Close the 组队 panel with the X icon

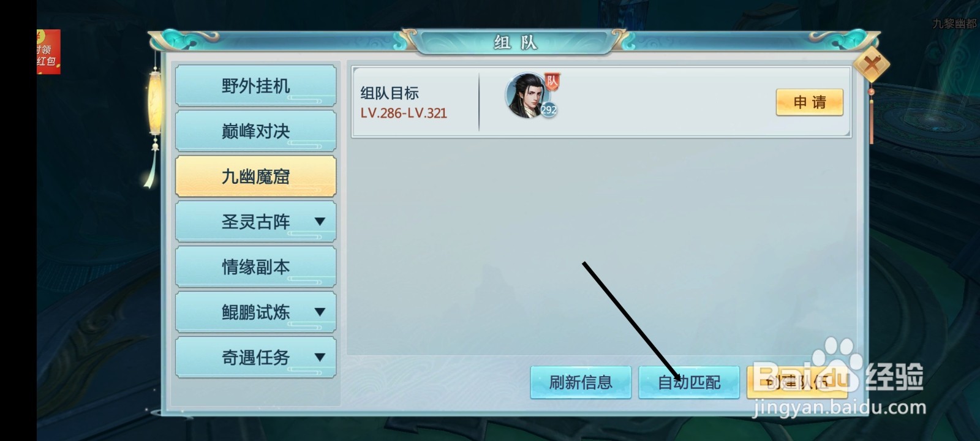coord(871,64)
